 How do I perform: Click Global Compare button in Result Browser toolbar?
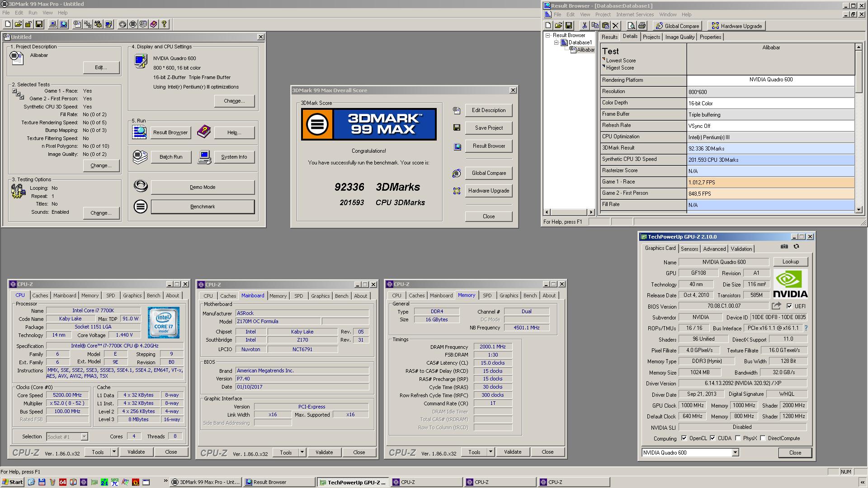(x=677, y=26)
